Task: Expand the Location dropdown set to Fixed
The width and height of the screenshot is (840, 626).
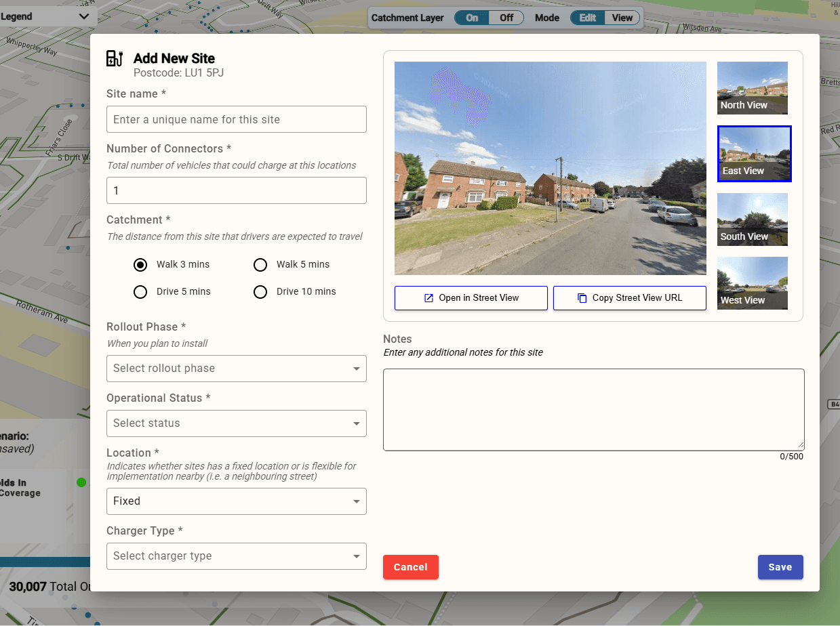Action: coord(236,501)
